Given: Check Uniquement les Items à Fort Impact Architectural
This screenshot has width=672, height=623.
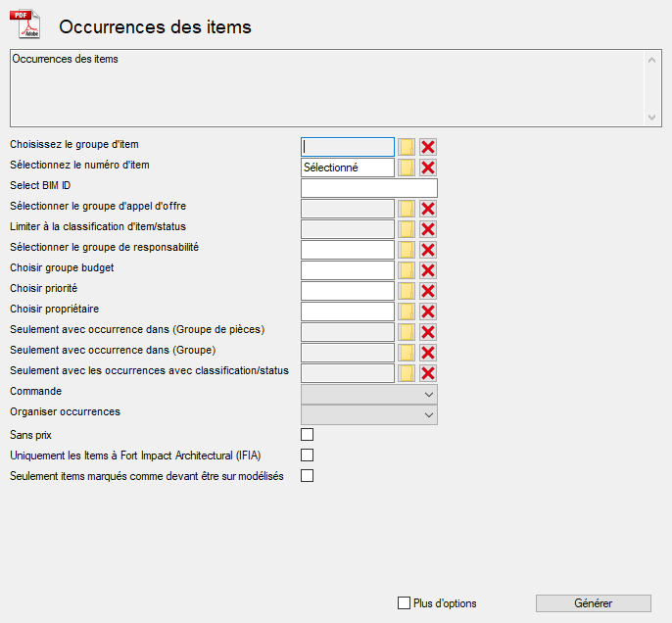Looking at the screenshot, I should click(x=308, y=455).
